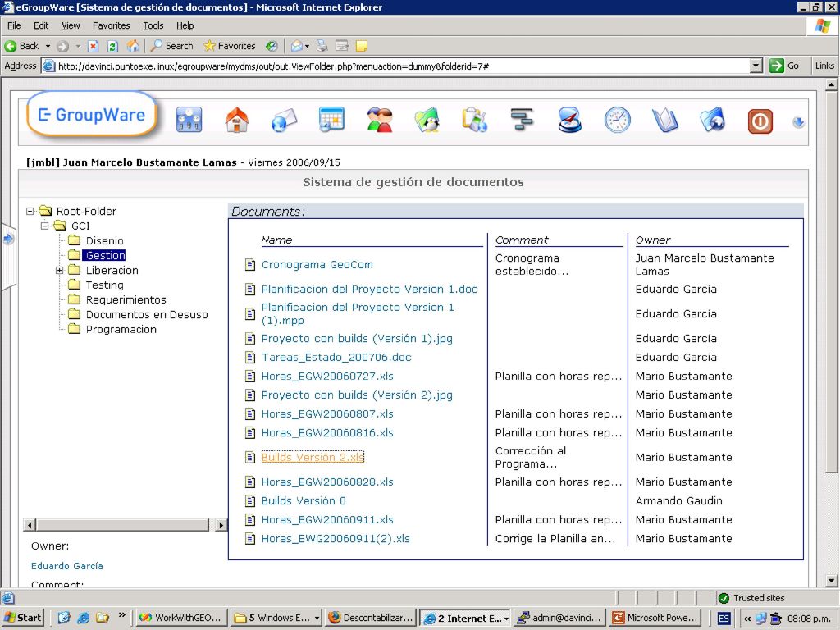Screen dimensions: 840x630
Task: Switch to Microsoft PowerPoint taskbar item
Action: [x=655, y=618]
